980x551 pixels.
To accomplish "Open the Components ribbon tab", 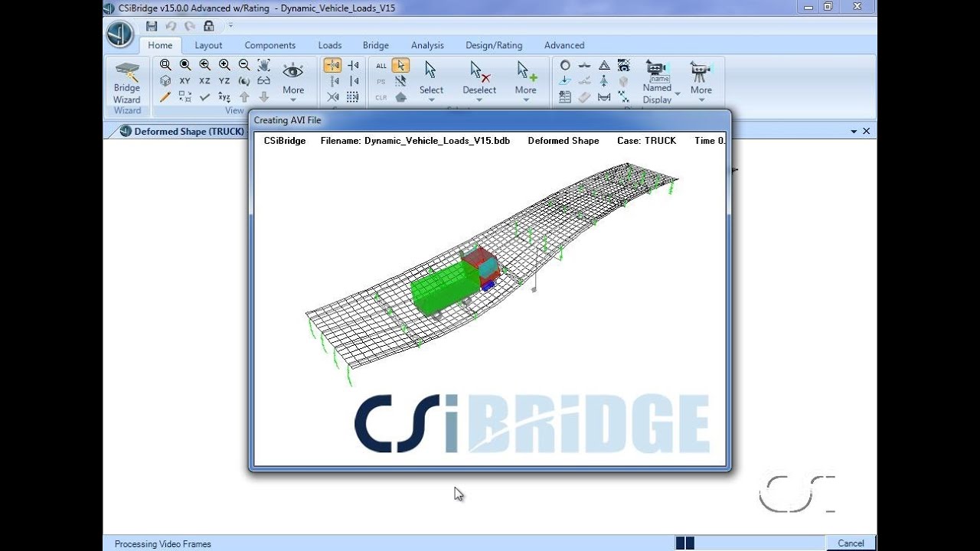I will point(269,45).
